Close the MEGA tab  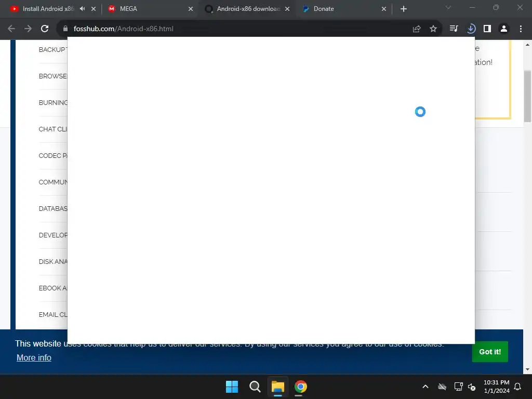[190, 9]
